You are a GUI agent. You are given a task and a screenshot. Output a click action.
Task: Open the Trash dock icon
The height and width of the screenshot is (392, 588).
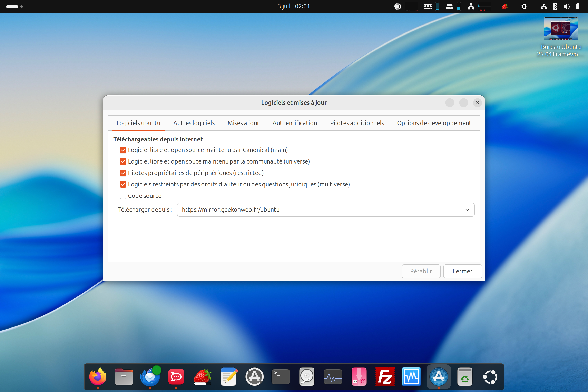[465, 376]
